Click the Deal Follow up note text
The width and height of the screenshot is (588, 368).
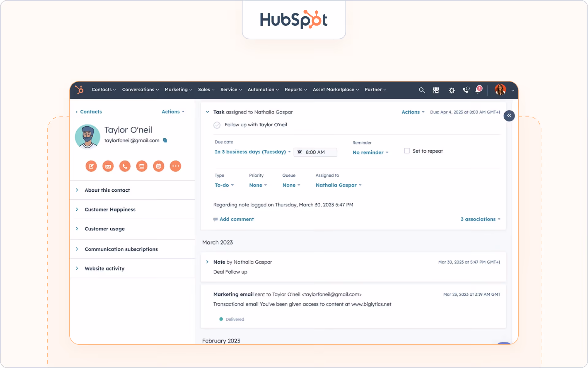(230, 272)
